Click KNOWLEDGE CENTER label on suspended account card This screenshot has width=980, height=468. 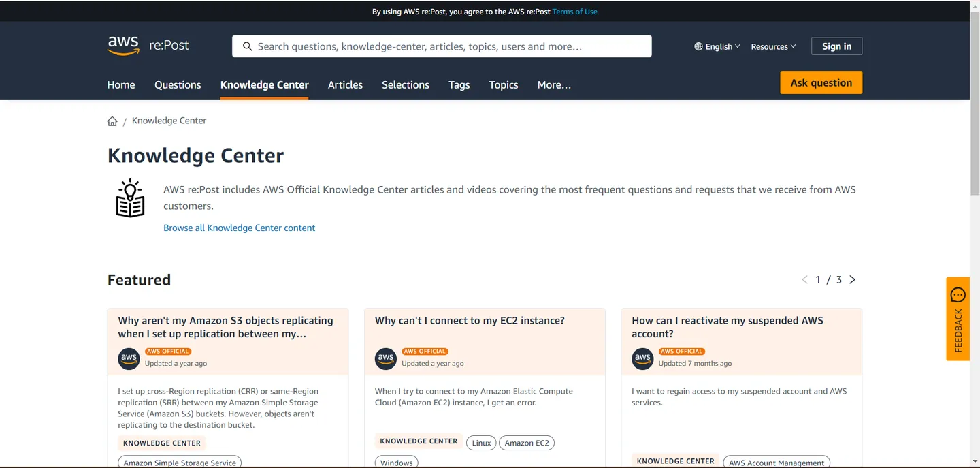pos(676,461)
